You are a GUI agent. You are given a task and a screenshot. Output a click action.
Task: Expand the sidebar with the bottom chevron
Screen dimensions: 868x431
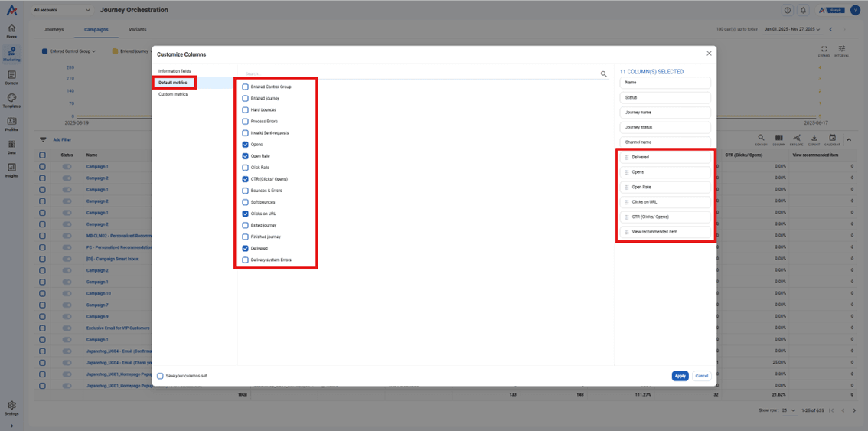[x=11, y=426]
